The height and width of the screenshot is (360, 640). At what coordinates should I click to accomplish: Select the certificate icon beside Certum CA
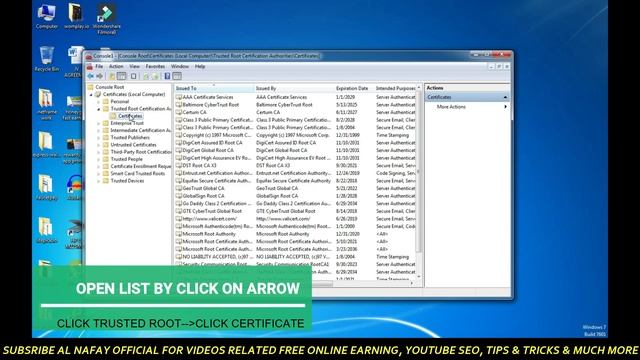(x=178, y=112)
